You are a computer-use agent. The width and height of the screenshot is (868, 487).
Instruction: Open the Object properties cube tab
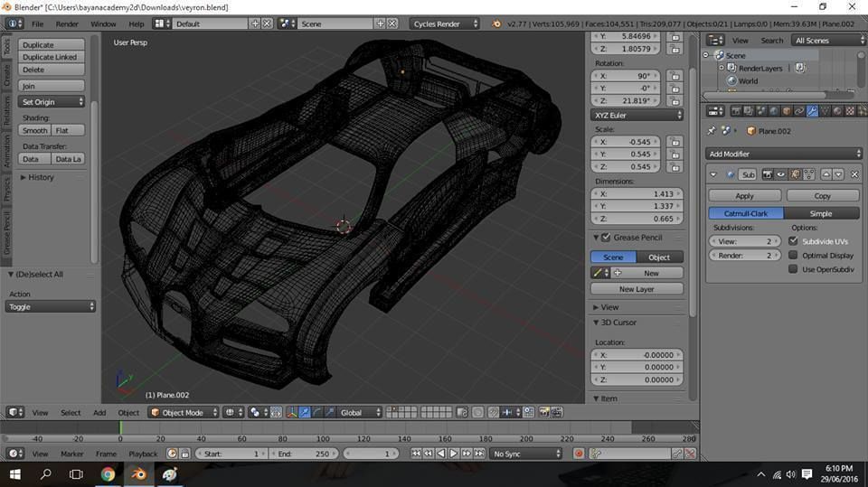(x=787, y=111)
